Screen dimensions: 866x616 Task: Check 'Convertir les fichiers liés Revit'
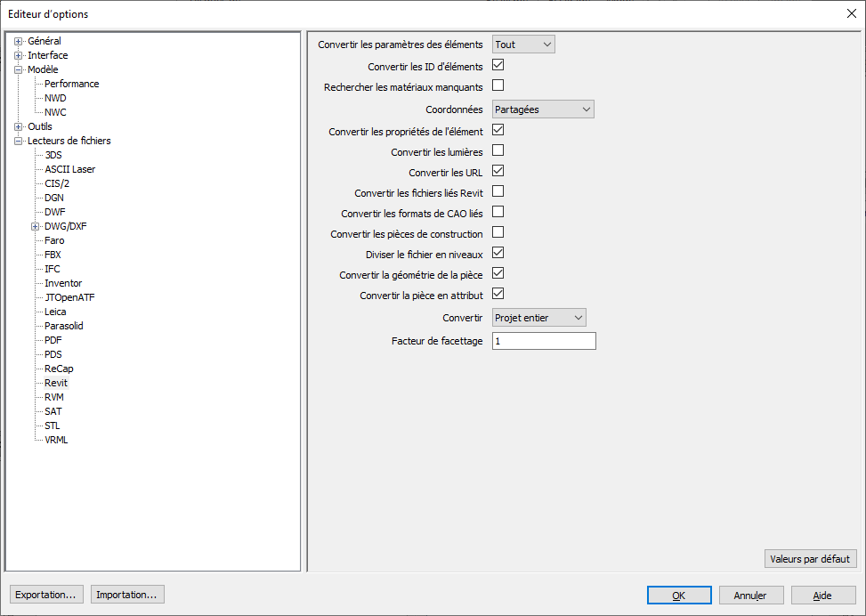pyautogui.click(x=498, y=191)
